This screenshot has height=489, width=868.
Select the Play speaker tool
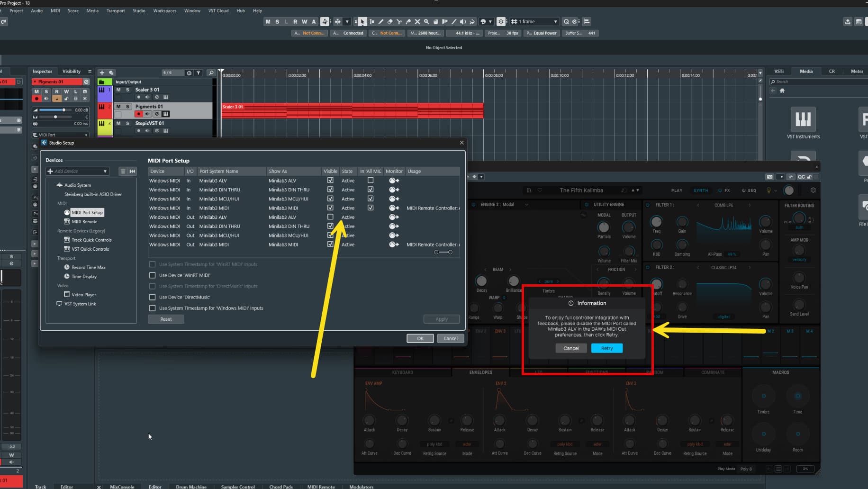(463, 21)
